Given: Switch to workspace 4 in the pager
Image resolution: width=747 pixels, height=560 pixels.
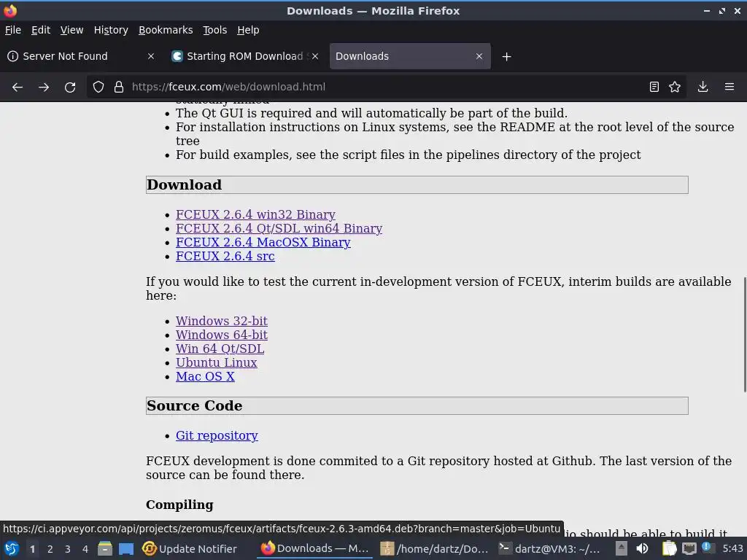Looking at the screenshot, I should coord(85,549).
